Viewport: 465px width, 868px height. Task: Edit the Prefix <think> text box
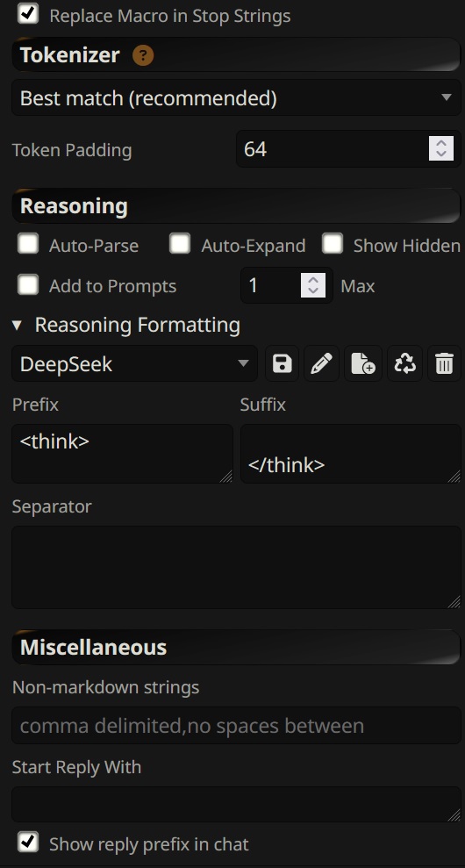[122, 454]
